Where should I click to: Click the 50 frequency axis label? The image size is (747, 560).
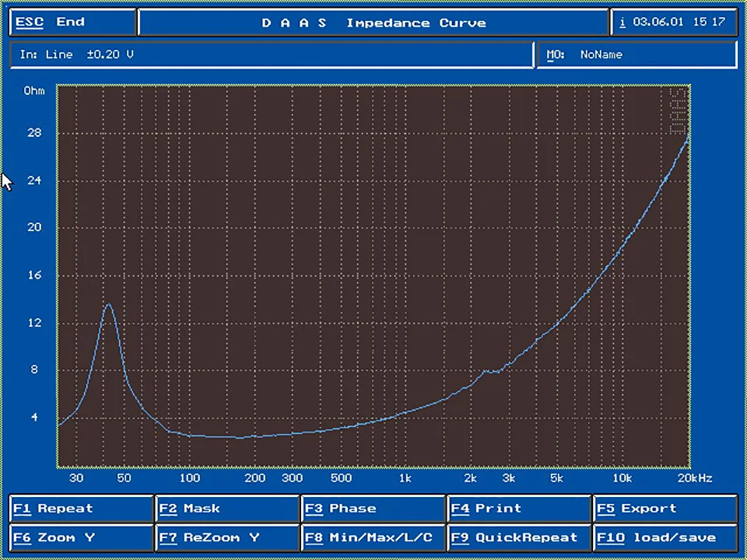pyautogui.click(x=124, y=478)
